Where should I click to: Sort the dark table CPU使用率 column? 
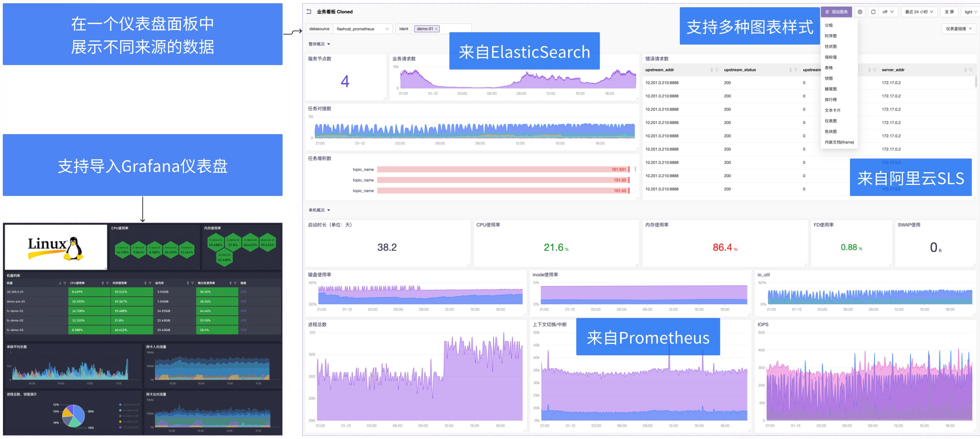coord(103,283)
